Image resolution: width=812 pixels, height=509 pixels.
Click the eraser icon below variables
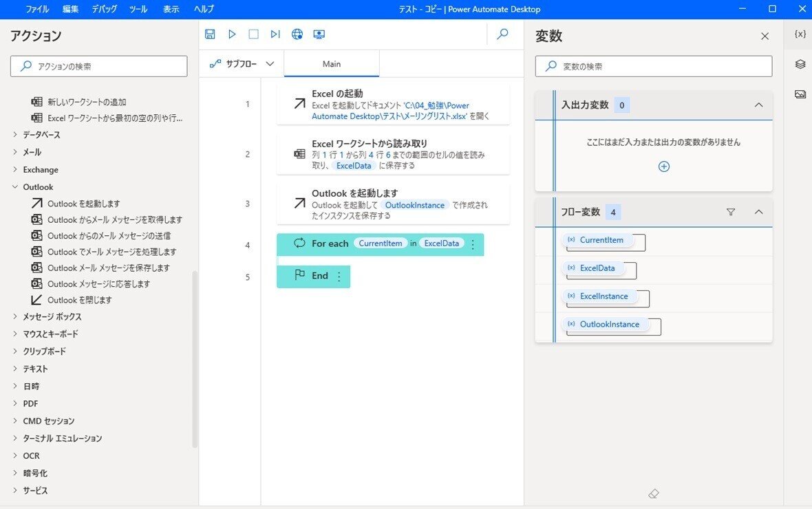click(x=654, y=493)
